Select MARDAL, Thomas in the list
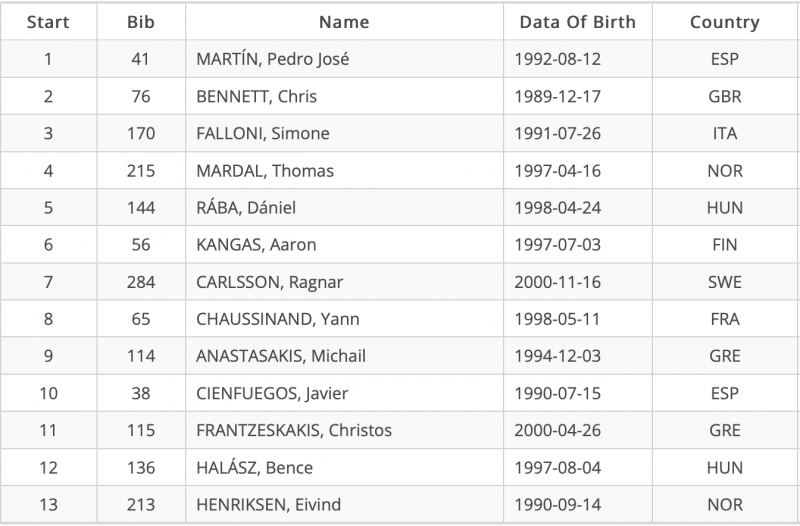Viewport: 800px width, 526px height. pyautogui.click(x=265, y=171)
